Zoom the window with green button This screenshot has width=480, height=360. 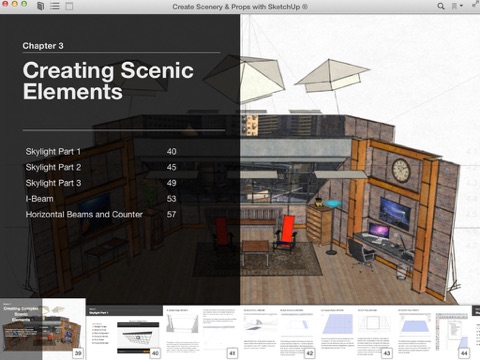pyautogui.click(x=24, y=4)
